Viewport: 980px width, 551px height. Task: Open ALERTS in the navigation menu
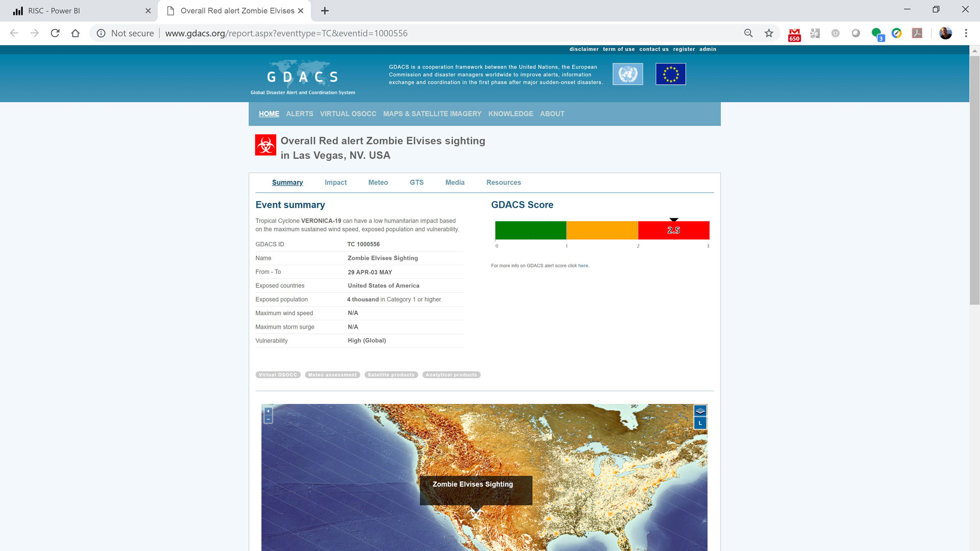click(299, 114)
